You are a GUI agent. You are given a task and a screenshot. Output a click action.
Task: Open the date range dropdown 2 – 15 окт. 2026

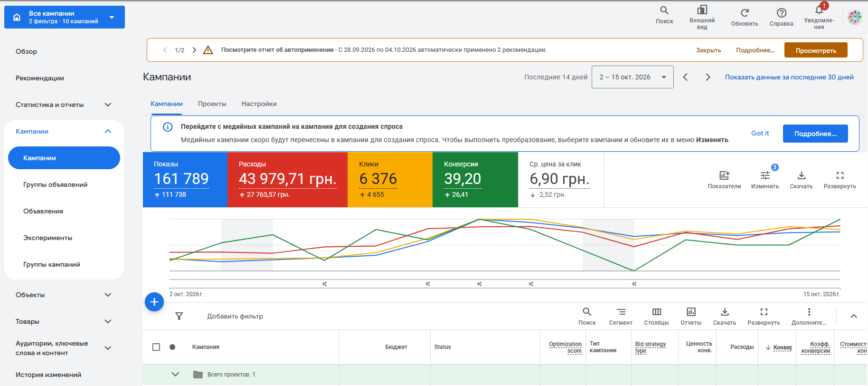(632, 77)
